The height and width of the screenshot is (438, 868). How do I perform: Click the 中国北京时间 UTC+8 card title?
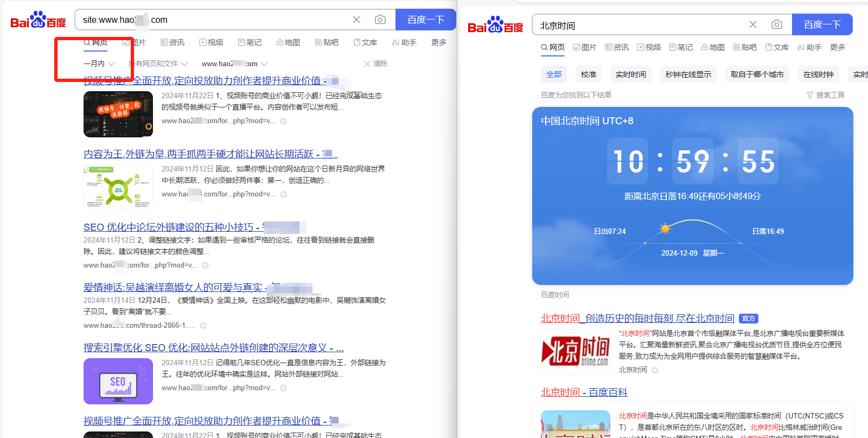coord(587,121)
